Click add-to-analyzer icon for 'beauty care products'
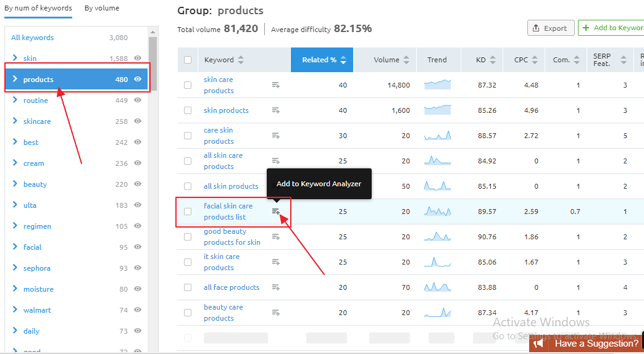The width and height of the screenshot is (644, 354). click(x=276, y=313)
